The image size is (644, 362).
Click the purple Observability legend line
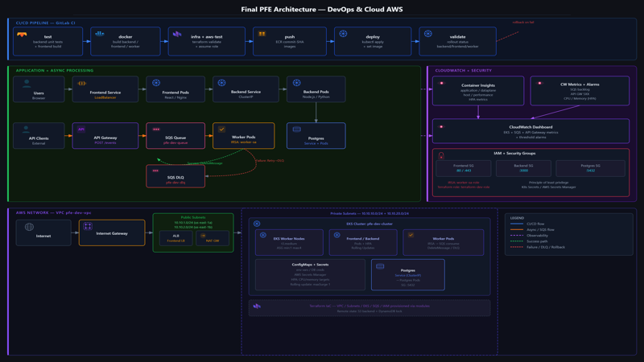[x=517, y=235]
